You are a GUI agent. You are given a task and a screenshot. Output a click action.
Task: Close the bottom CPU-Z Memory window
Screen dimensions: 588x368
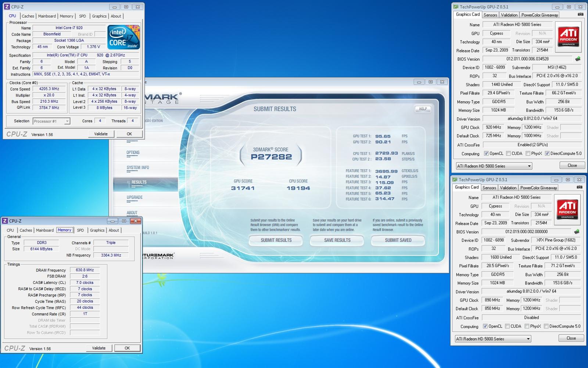[x=135, y=221]
